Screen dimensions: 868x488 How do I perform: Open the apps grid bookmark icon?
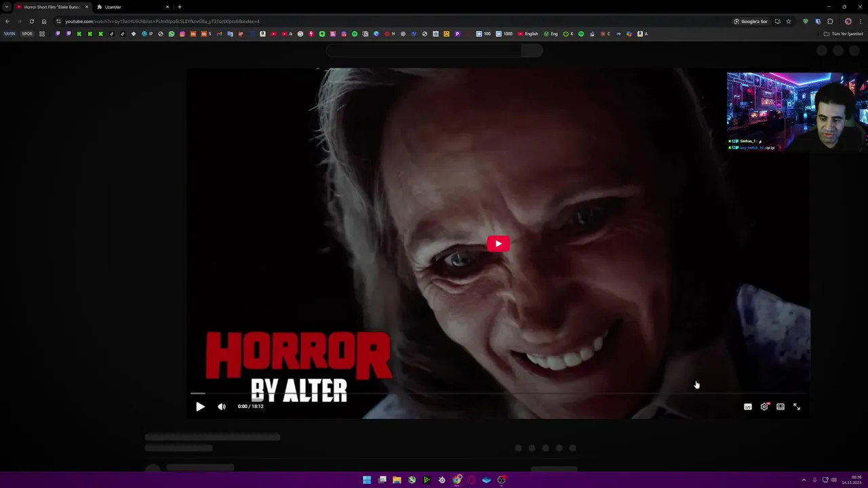(42, 34)
